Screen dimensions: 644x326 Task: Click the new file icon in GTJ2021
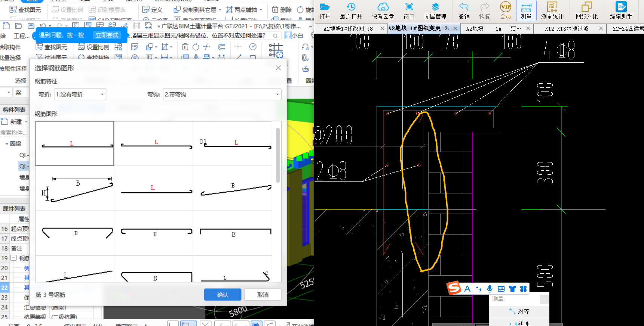coord(6,26)
